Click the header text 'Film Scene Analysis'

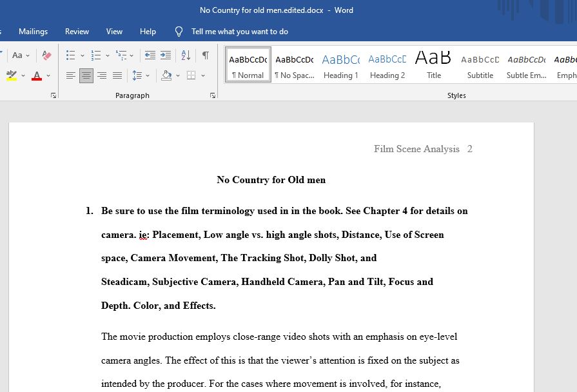[x=416, y=149]
